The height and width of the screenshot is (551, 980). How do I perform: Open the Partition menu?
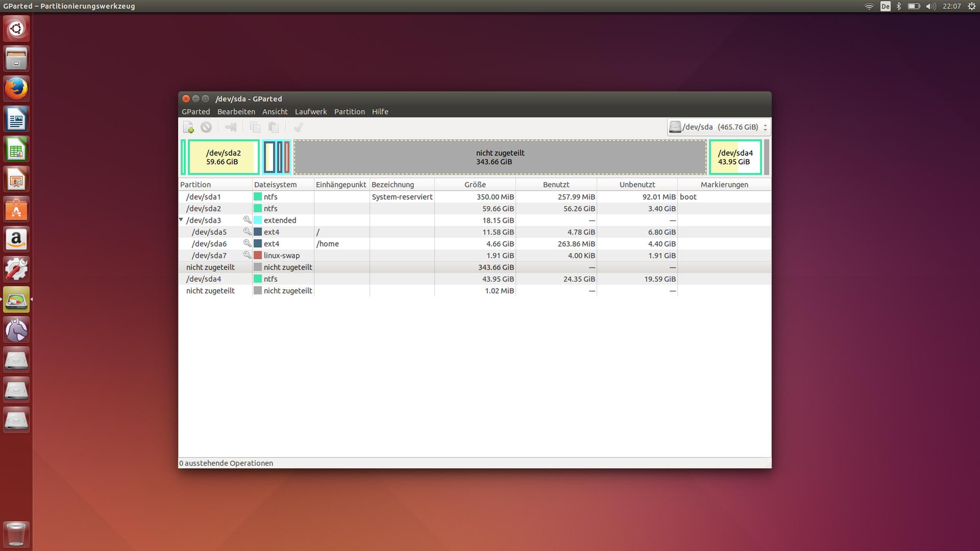click(349, 112)
